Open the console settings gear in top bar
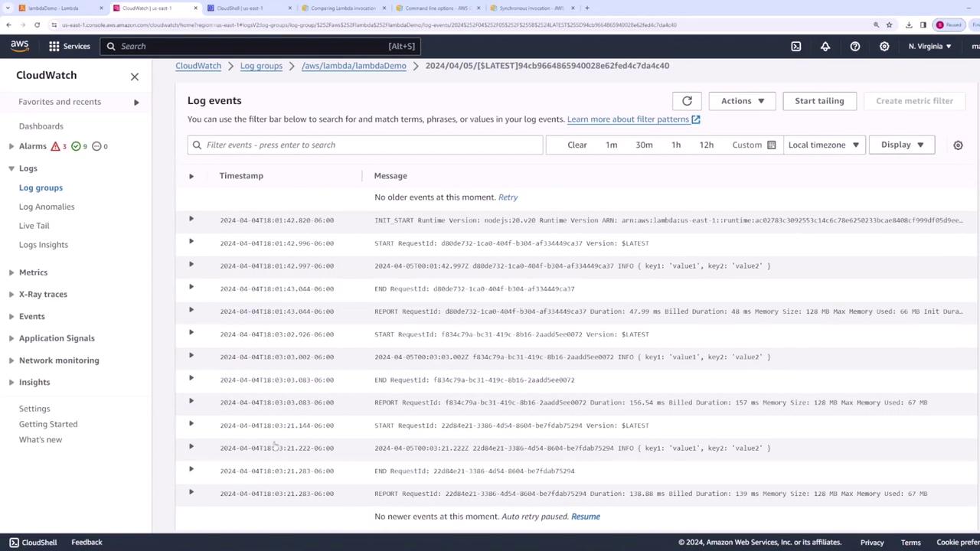The image size is (980, 551). pyautogui.click(x=884, y=46)
